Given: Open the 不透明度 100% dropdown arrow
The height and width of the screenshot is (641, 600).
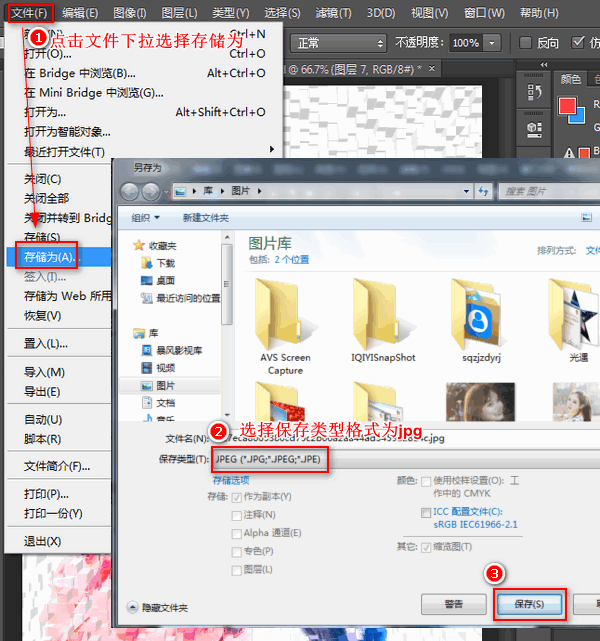Looking at the screenshot, I should tap(492, 43).
